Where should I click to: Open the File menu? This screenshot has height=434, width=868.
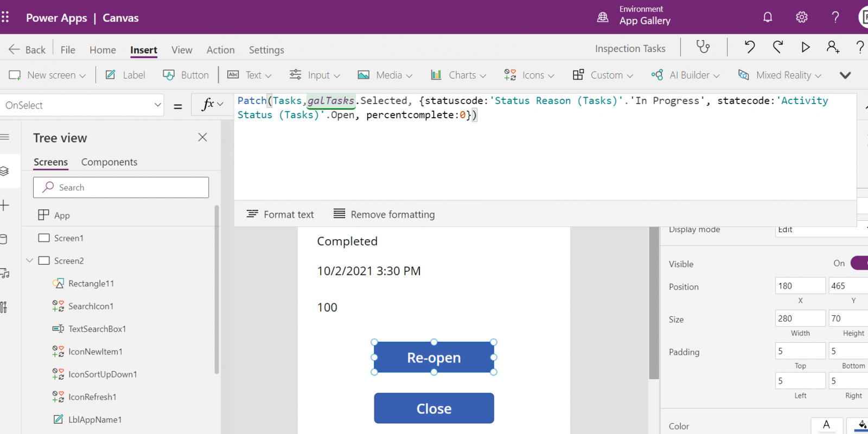coord(68,49)
